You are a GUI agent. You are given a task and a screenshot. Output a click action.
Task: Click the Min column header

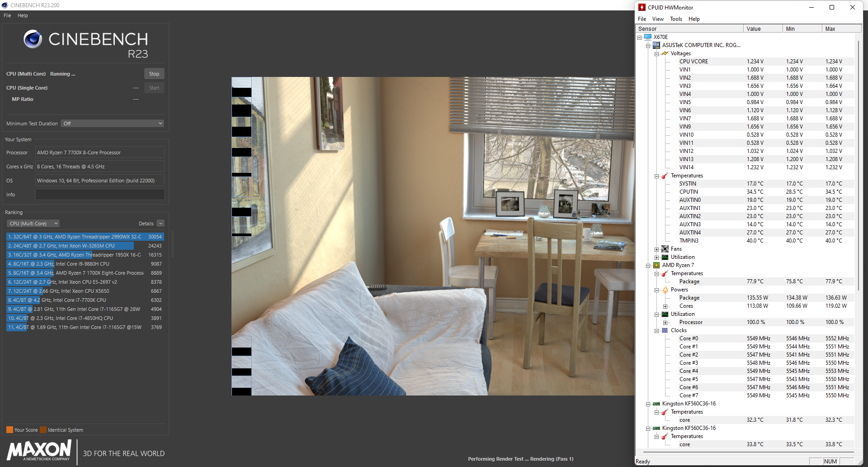(802, 29)
